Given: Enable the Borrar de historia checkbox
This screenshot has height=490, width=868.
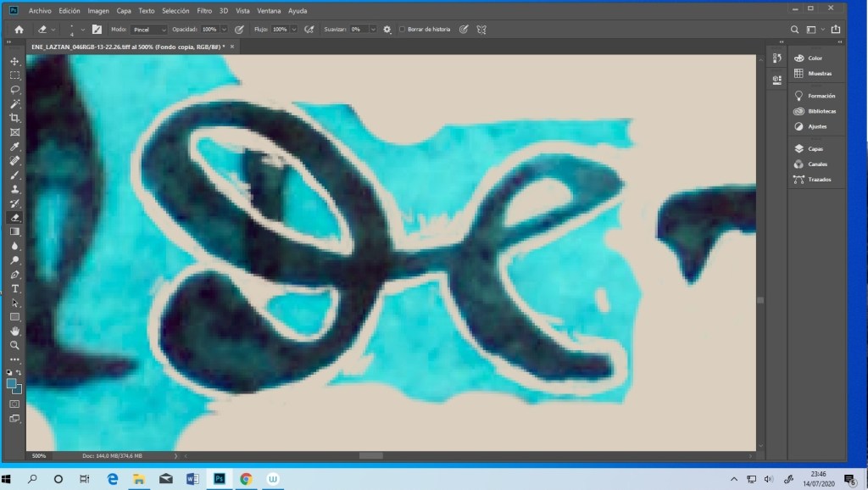Looking at the screenshot, I should (x=402, y=29).
